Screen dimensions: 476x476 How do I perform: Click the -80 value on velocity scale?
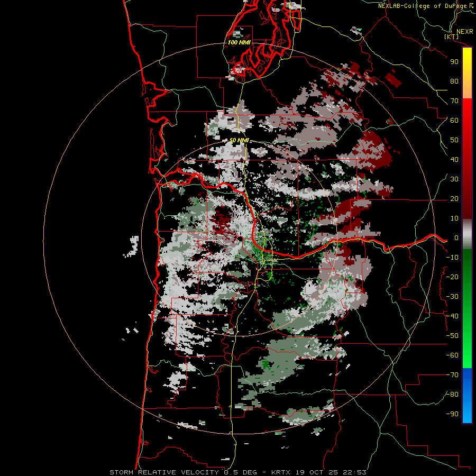coord(452,395)
